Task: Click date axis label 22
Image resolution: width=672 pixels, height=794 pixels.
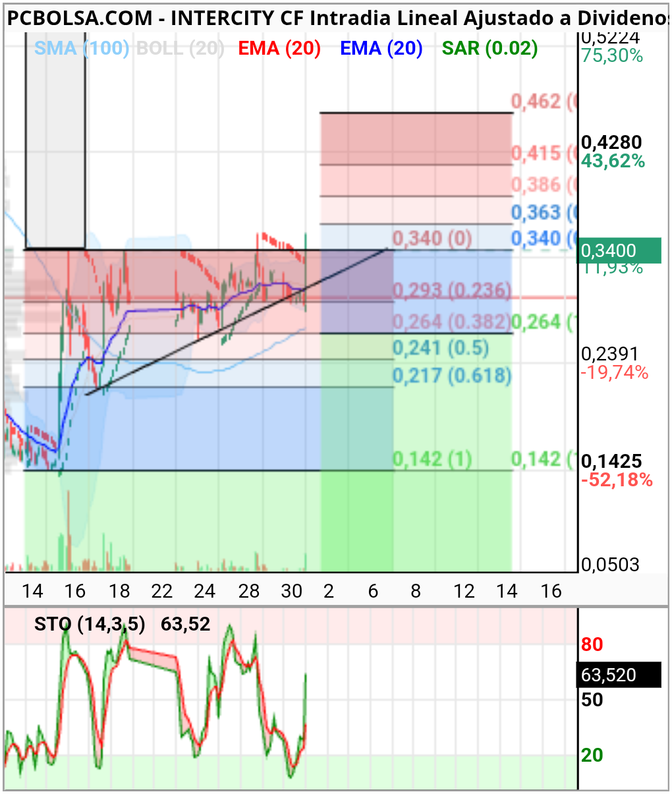Action: [161, 590]
